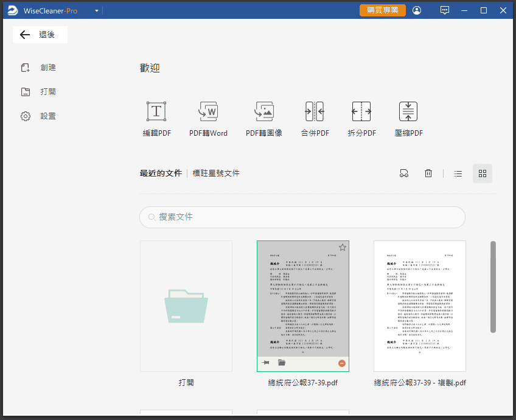Start the 壓縮PDF compress tool

408,119
